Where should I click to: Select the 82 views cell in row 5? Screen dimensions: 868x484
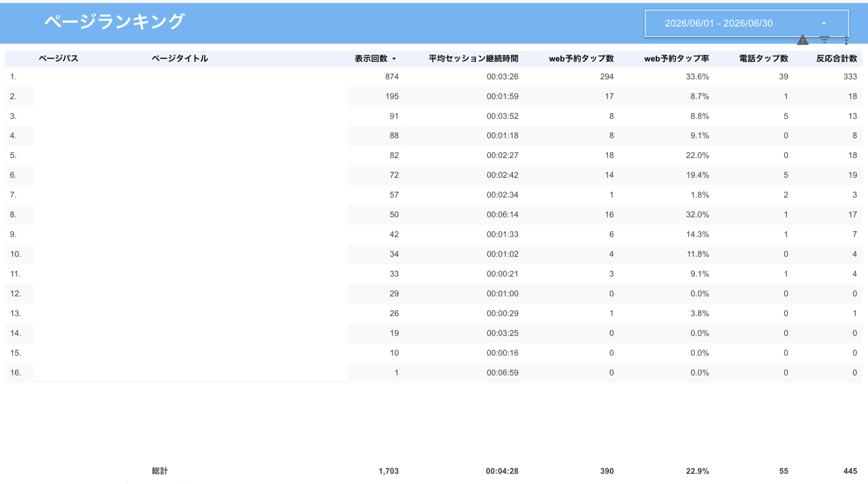[394, 155]
